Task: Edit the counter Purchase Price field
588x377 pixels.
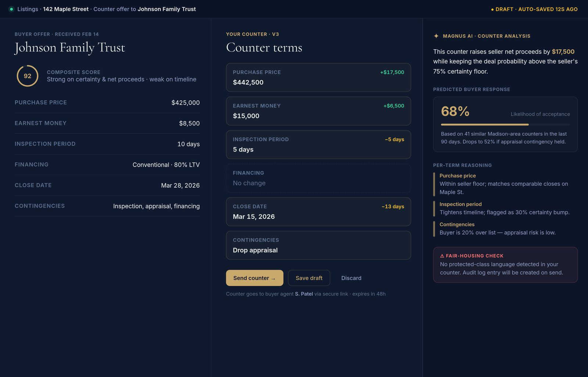Action: (318, 77)
